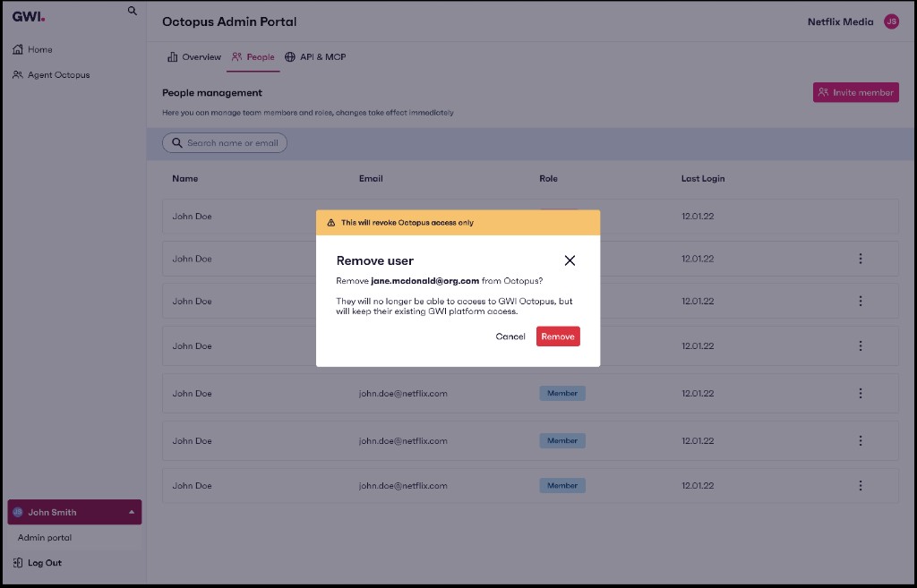Switch to the People tab
Viewport: 917px width, 588px height.
point(253,56)
